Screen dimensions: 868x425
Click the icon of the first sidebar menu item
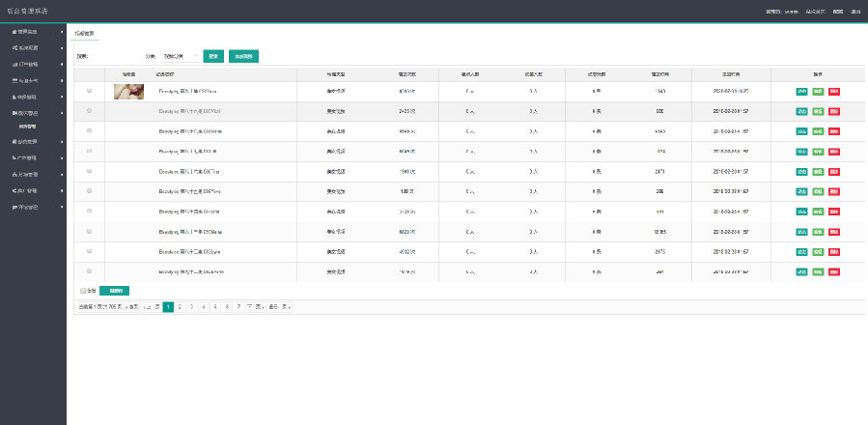pyautogui.click(x=14, y=32)
